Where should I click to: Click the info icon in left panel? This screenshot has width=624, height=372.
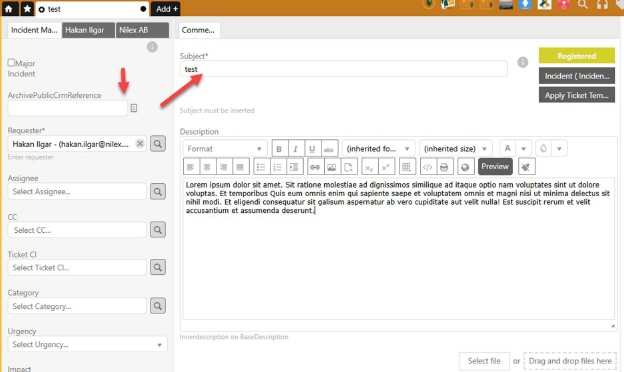[x=152, y=47]
